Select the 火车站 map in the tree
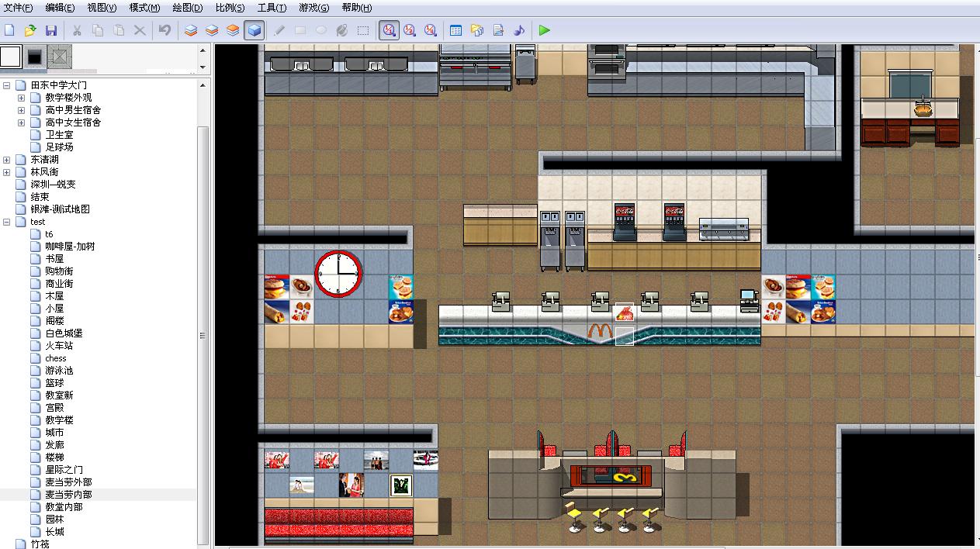Viewport: 980px width, 549px height. tap(59, 346)
